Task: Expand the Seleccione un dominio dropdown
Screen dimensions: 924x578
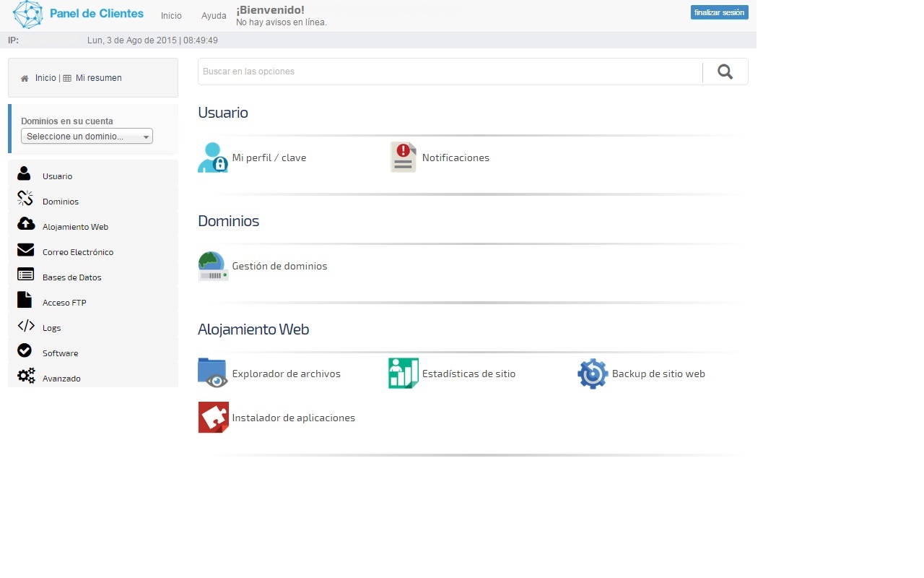Action: tap(87, 137)
